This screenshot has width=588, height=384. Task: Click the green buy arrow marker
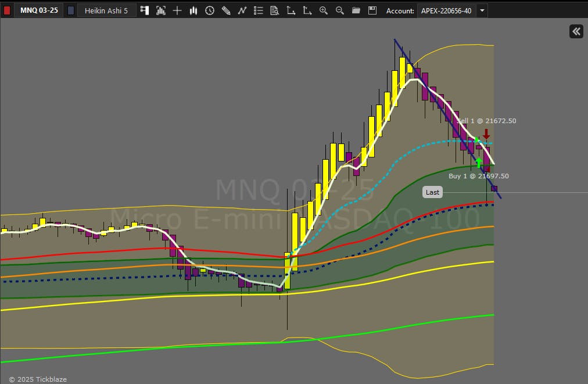coord(479,163)
